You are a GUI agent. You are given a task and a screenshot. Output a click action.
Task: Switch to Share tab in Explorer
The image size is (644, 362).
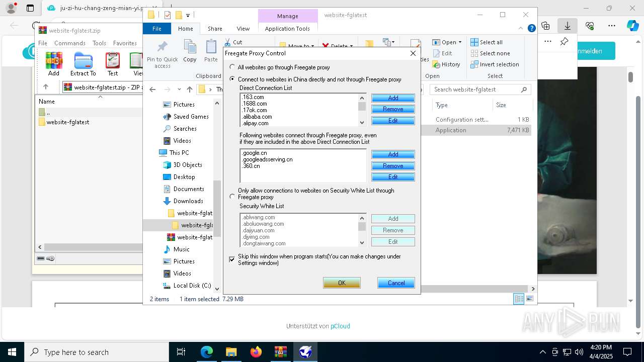pos(215,29)
